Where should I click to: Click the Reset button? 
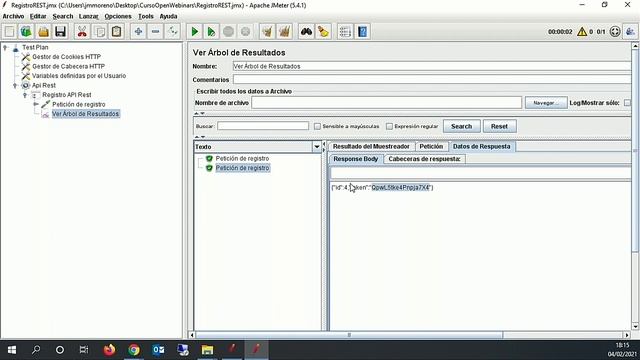[500, 127]
